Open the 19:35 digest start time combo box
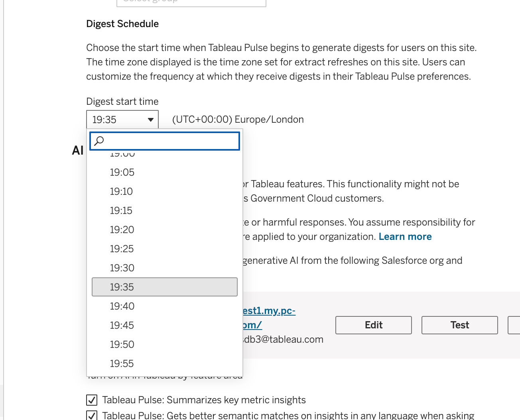The height and width of the screenshot is (420, 520). (122, 120)
